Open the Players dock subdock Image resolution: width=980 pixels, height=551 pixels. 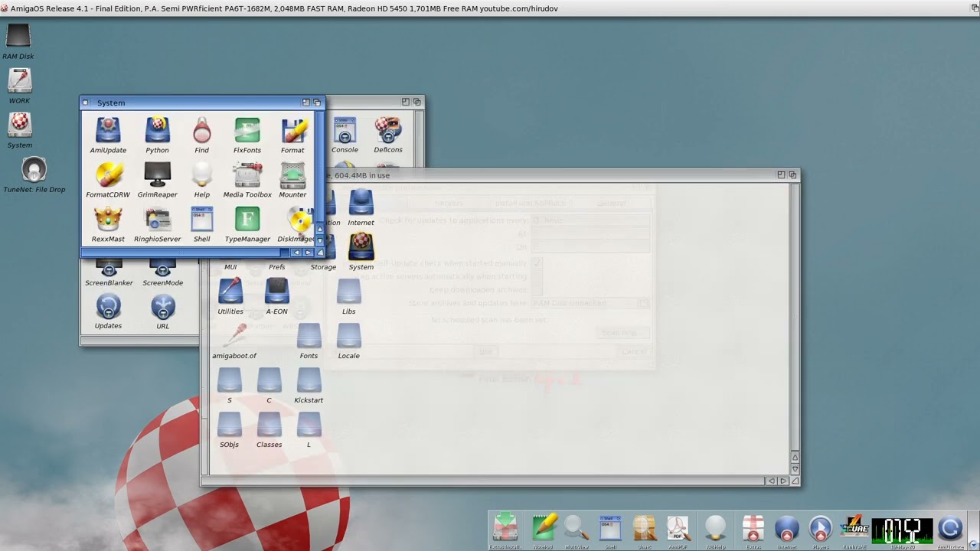point(820,530)
